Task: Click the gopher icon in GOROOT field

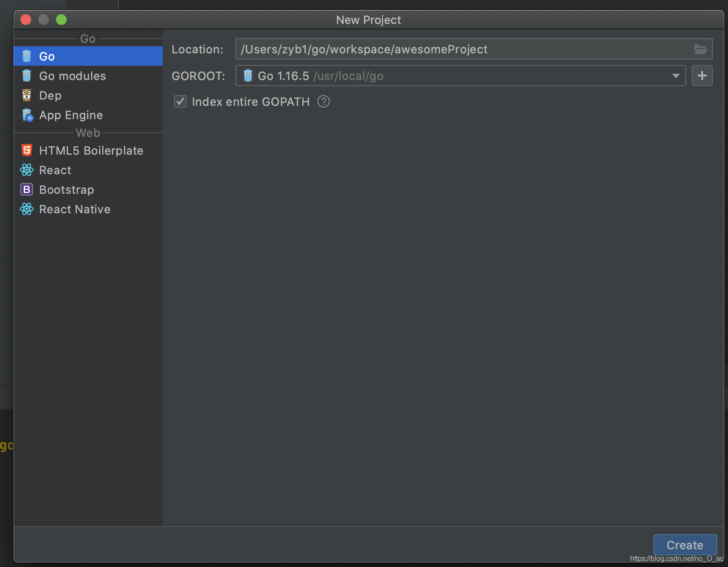Action: [248, 76]
